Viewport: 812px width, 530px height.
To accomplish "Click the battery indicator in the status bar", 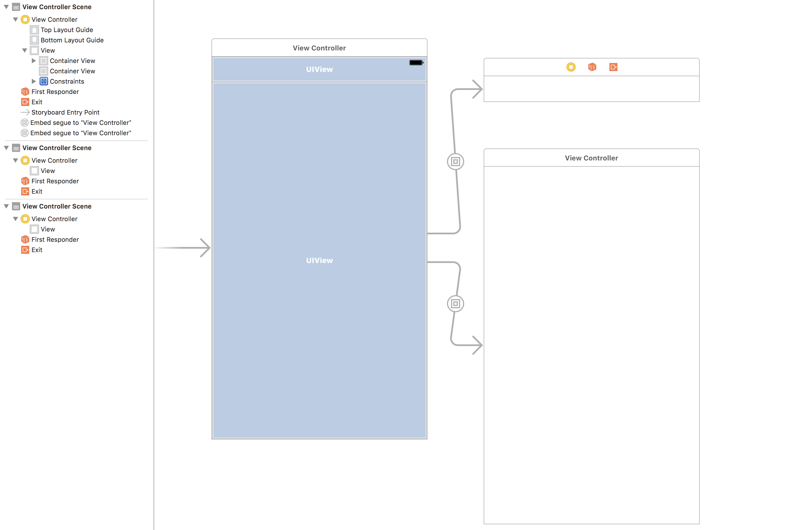I will pyautogui.click(x=416, y=63).
